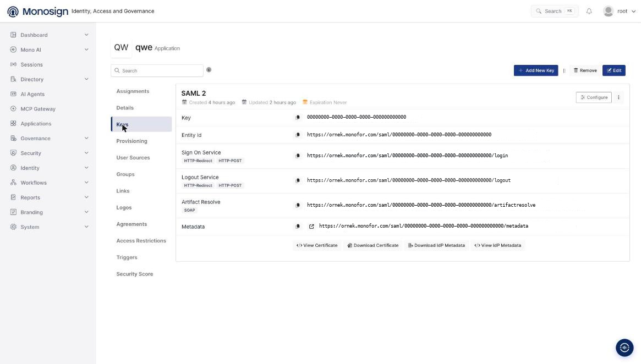
Task: Copy the Entity Id URL icon
Action: click(x=298, y=135)
